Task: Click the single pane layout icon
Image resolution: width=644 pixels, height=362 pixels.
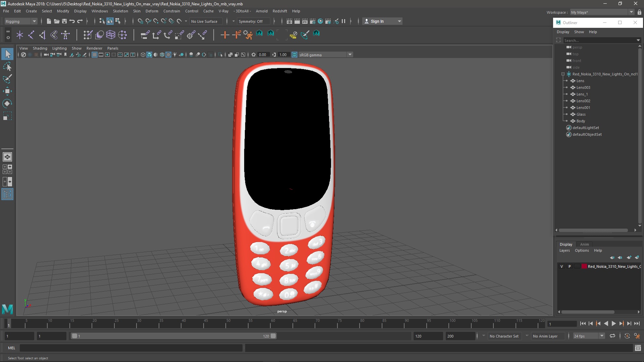Action: (7, 157)
